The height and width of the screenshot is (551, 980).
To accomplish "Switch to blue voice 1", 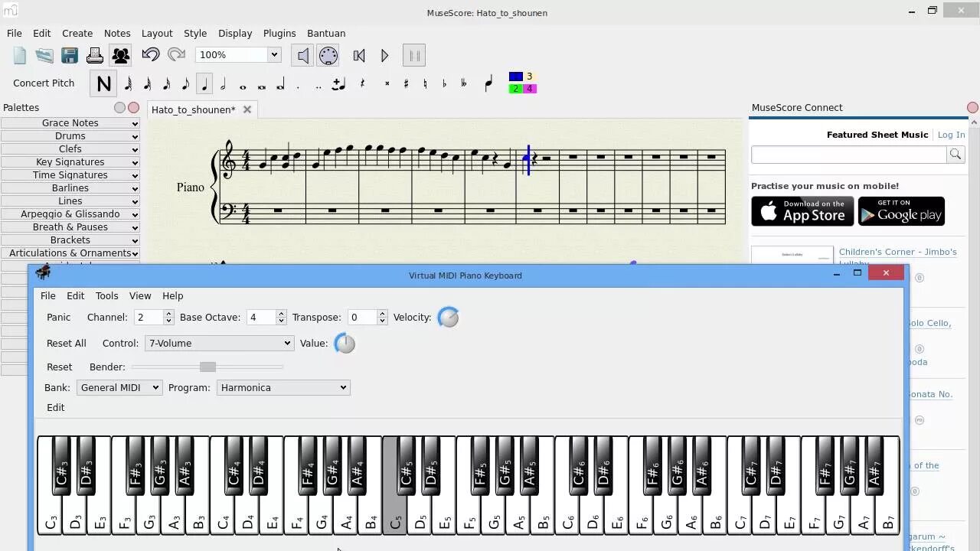I will tap(516, 77).
